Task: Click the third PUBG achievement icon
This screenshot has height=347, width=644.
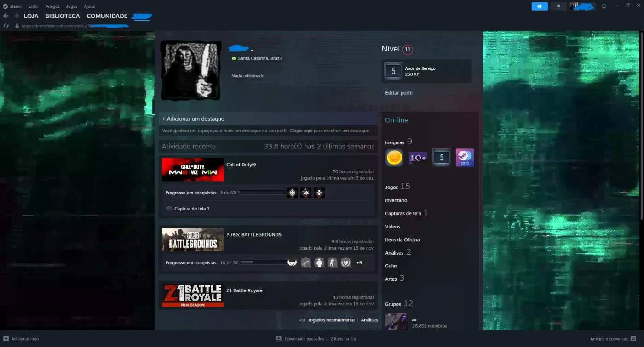Action: coord(319,263)
